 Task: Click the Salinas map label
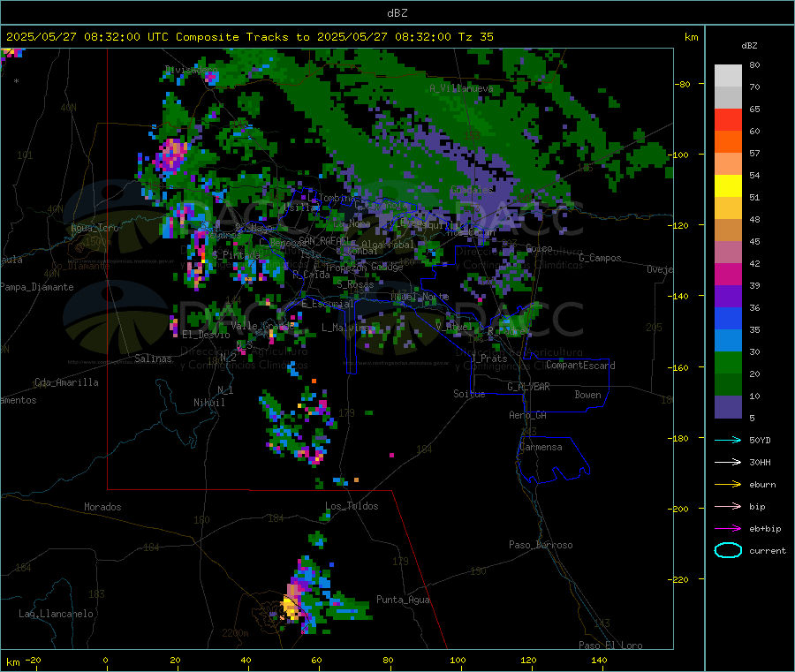[153, 359]
